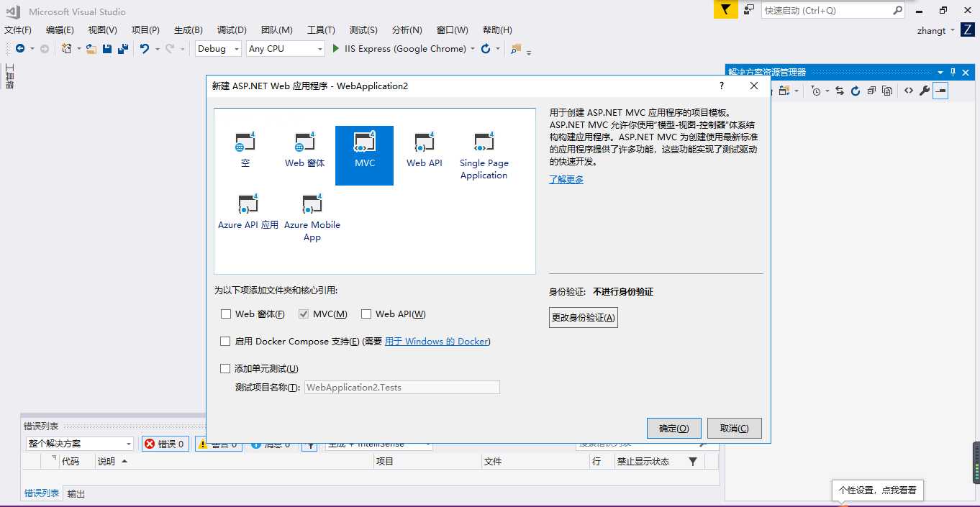The height and width of the screenshot is (507, 980).
Task: Click the 个性设置，点我看看 tooltip
Action: (877, 490)
